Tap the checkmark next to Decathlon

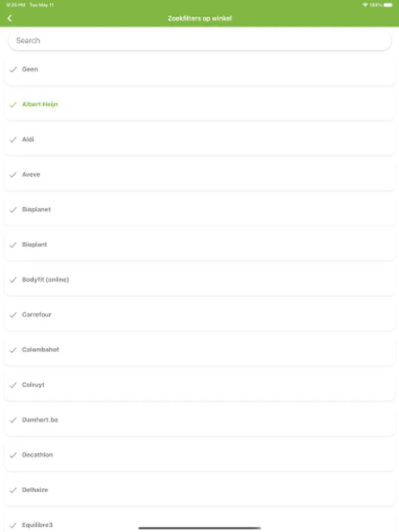[13, 455]
